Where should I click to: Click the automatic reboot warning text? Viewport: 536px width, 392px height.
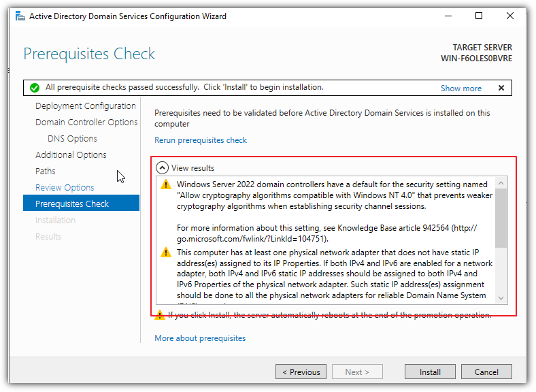click(x=329, y=315)
